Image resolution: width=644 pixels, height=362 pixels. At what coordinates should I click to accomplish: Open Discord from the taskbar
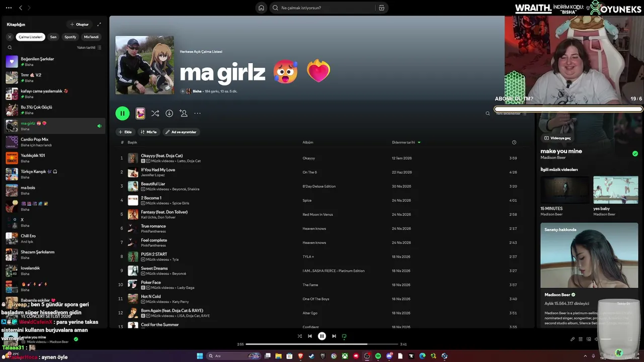coord(389,356)
